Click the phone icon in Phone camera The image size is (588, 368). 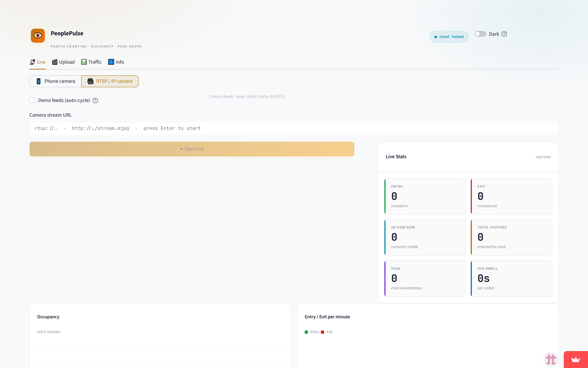click(38, 81)
